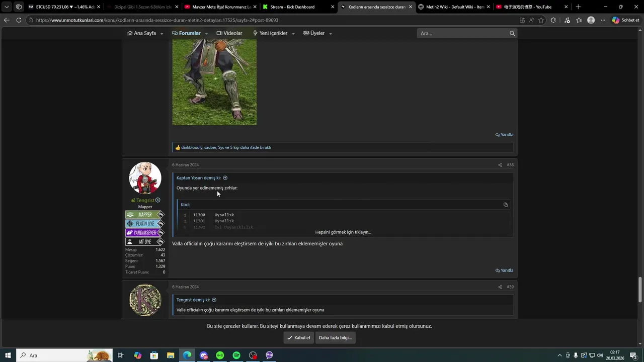Screen dimensions: 644x362
Task: Open the tab actions chevron menu
Action: click(x=7, y=7)
